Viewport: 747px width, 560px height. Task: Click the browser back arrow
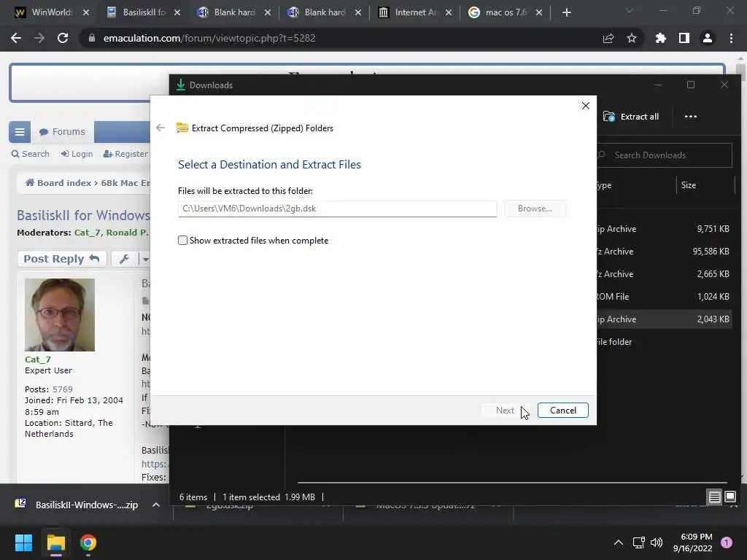click(x=16, y=38)
